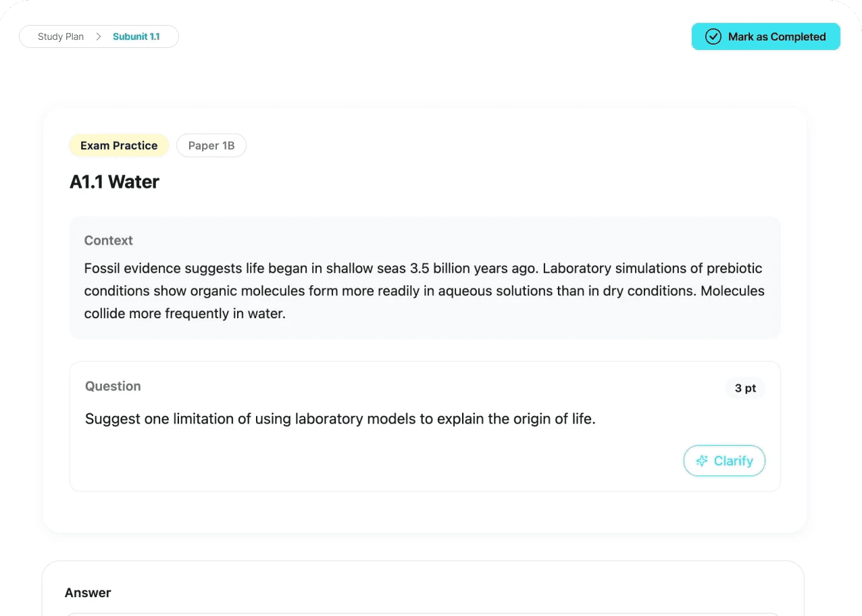Mark this subunit as completed

point(765,36)
